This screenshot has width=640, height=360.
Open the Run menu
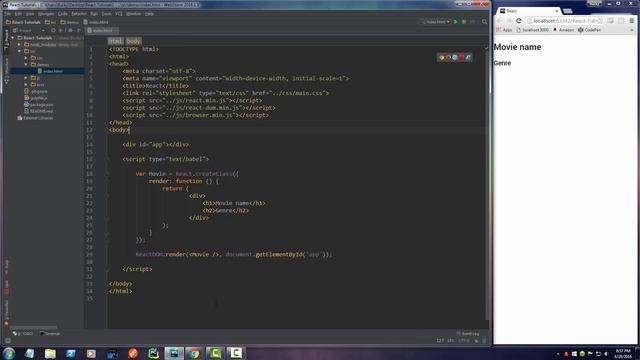pyautogui.click(x=94, y=14)
